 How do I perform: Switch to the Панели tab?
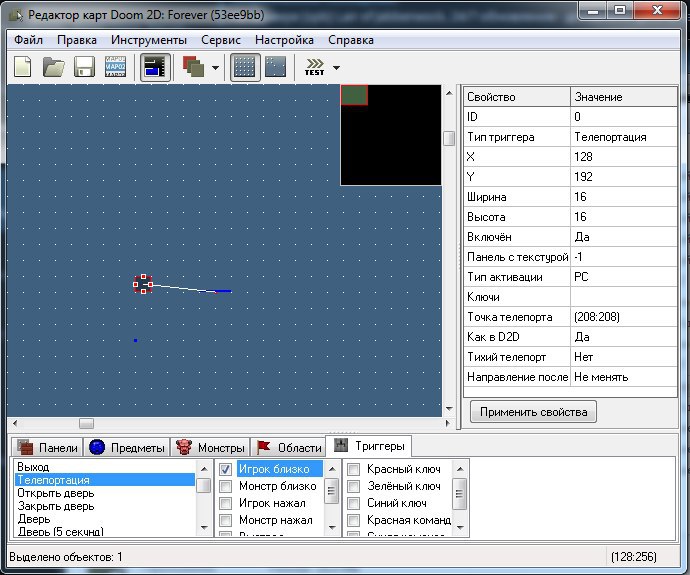pos(47,447)
